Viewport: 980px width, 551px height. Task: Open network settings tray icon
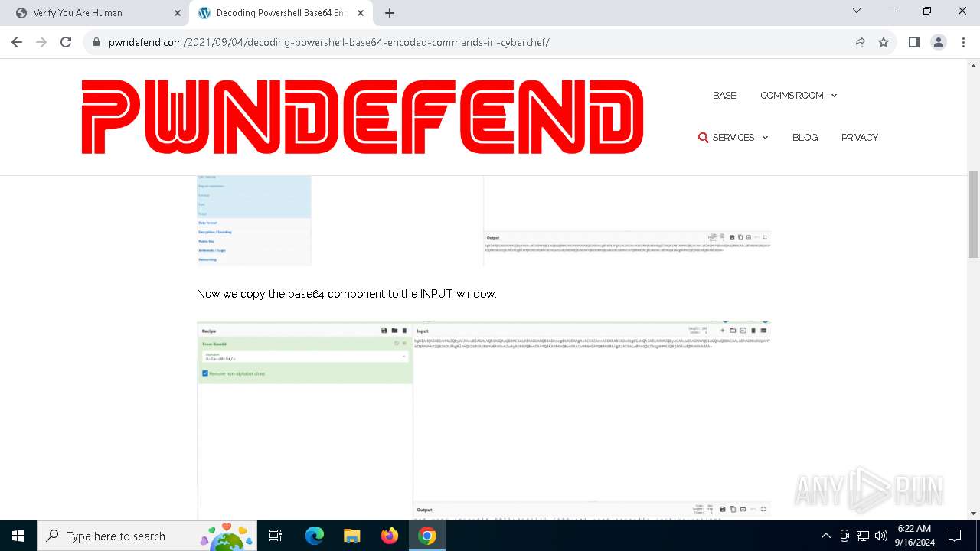point(863,536)
